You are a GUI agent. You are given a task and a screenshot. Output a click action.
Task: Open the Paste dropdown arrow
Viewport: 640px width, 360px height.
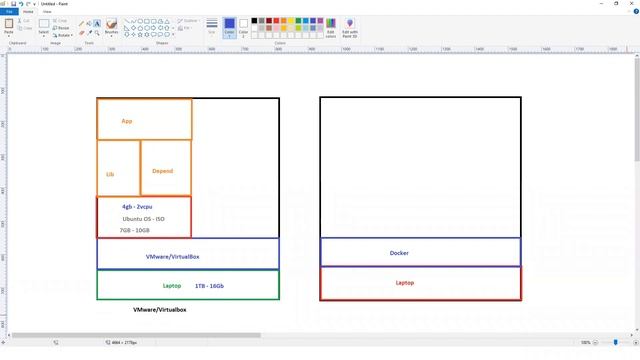[9, 36]
